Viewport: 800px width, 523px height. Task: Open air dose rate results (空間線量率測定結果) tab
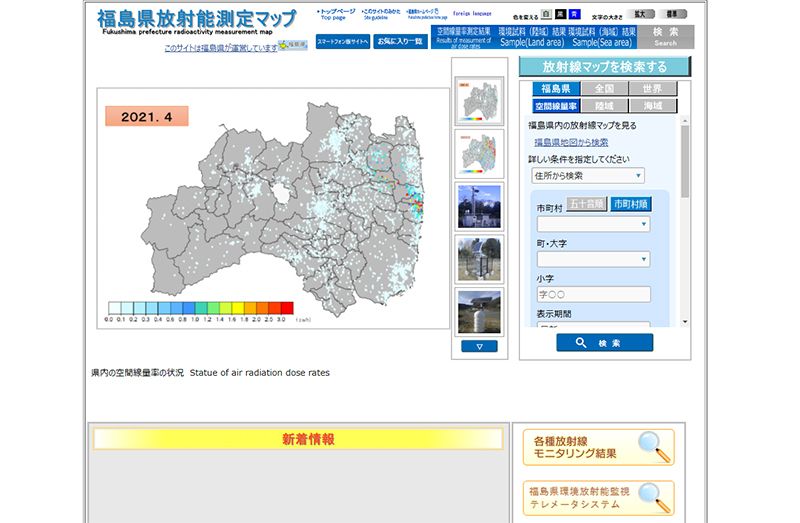click(x=463, y=37)
